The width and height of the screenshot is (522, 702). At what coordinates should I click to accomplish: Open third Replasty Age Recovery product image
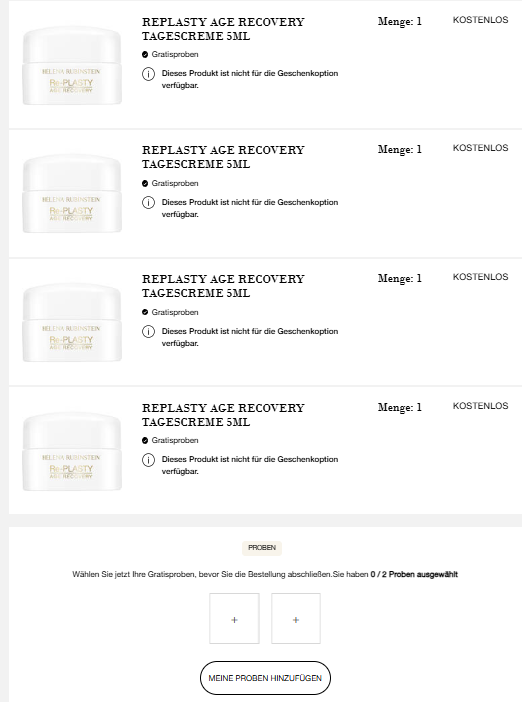tap(72, 322)
